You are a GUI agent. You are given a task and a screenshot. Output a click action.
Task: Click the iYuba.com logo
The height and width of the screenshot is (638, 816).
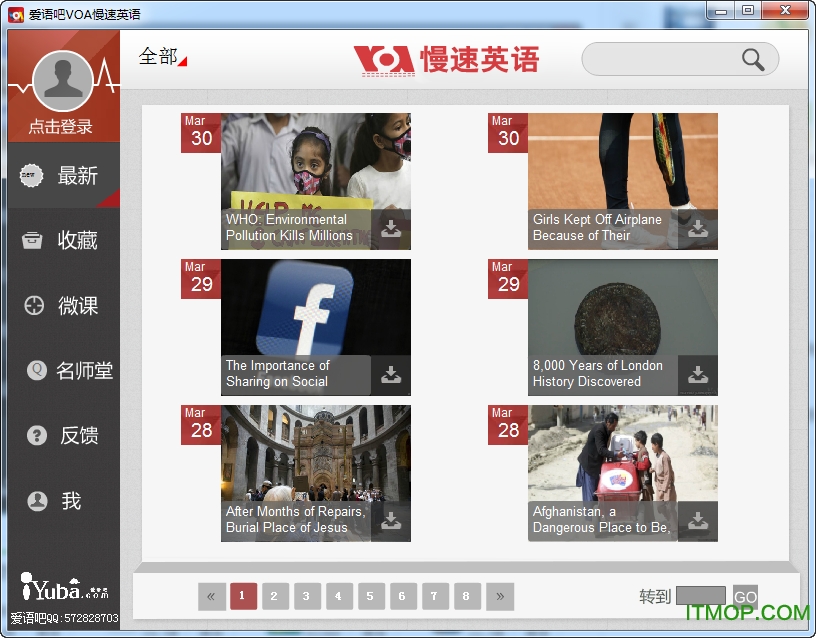coord(63,586)
